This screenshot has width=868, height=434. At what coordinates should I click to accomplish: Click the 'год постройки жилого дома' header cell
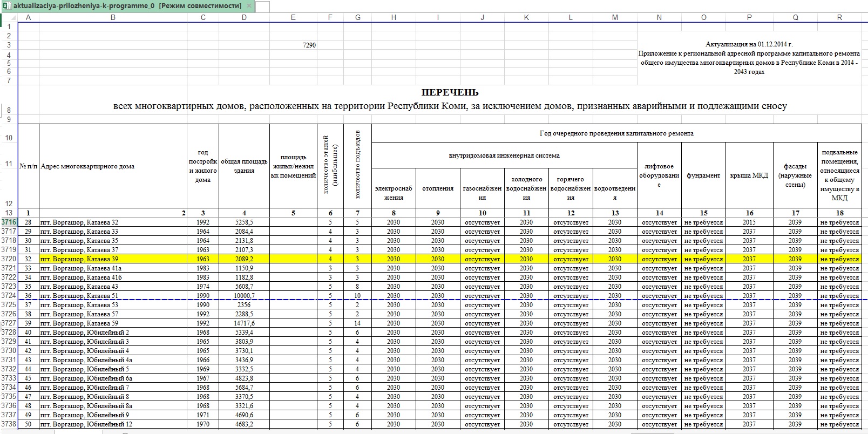pos(203,166)
